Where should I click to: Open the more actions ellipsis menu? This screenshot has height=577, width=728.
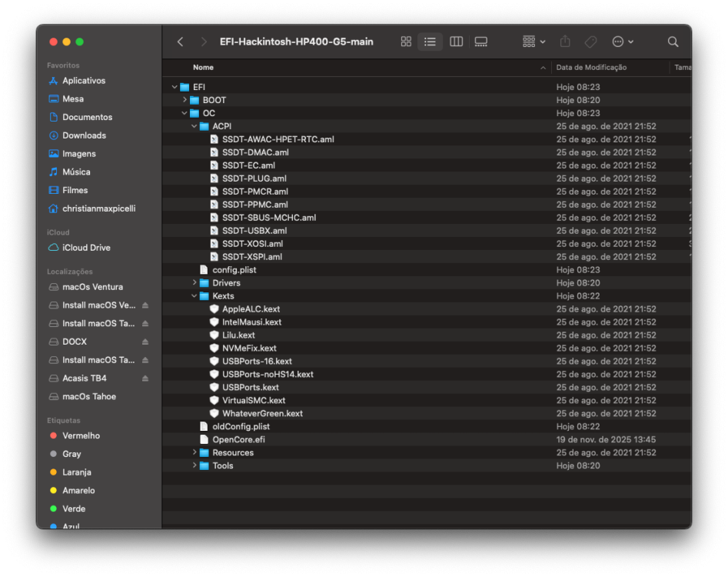pyautogui.click(x=623, y=42)
